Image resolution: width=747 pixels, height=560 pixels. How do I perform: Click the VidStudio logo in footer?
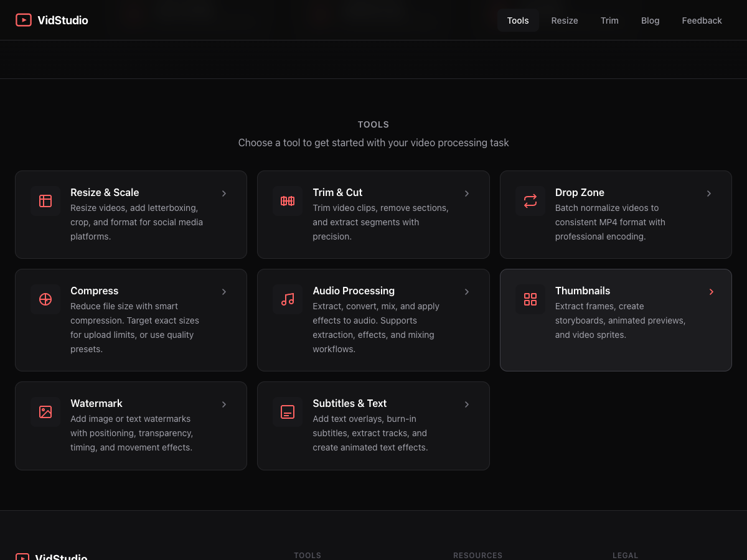(x=24, y=557)
